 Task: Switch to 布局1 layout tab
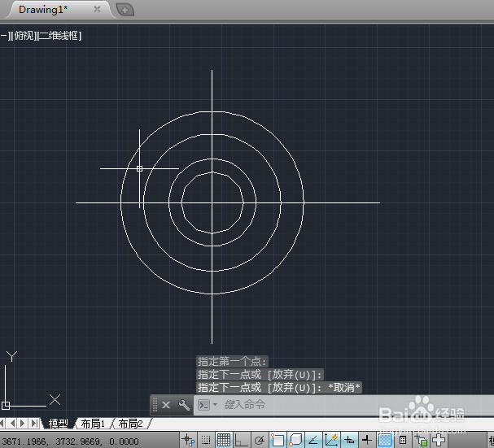(x=93, y=424)
